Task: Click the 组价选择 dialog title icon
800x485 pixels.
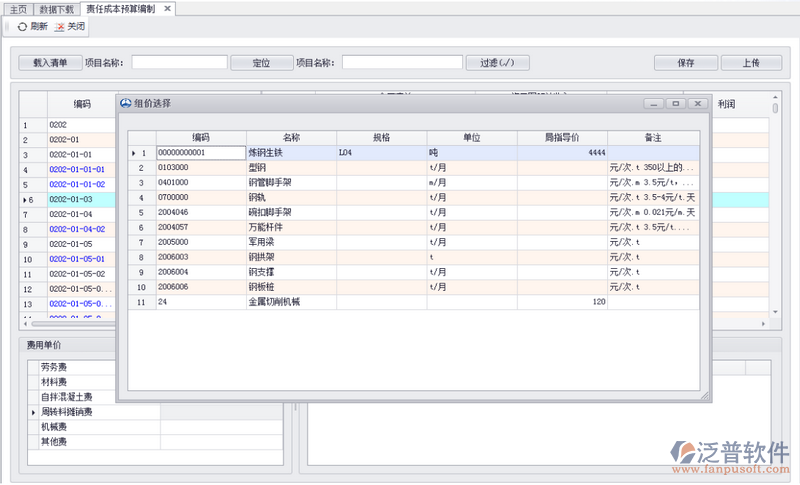Action: [125, 103]
